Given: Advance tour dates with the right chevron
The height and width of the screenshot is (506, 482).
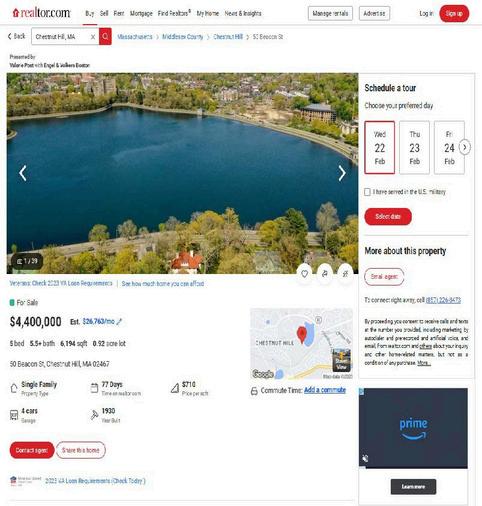Looking at the screenshot, I should pyautogui.click(x=465, y=147).
